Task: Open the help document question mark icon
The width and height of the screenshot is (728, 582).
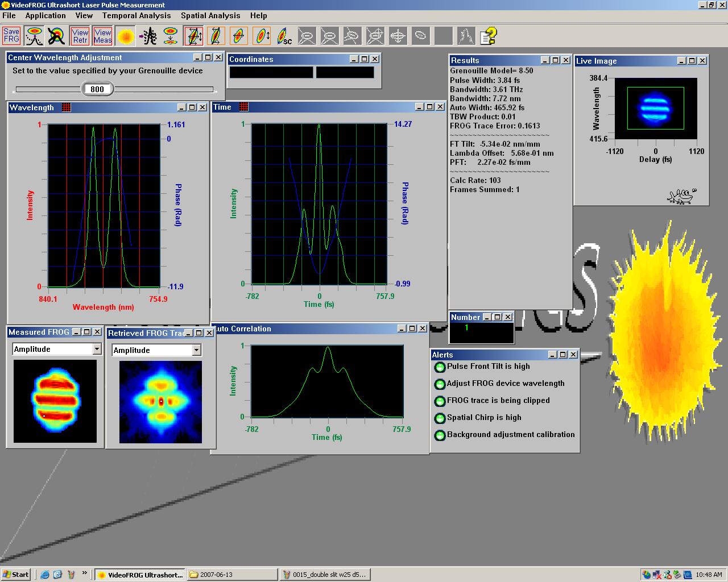Action: click(489, 36)
